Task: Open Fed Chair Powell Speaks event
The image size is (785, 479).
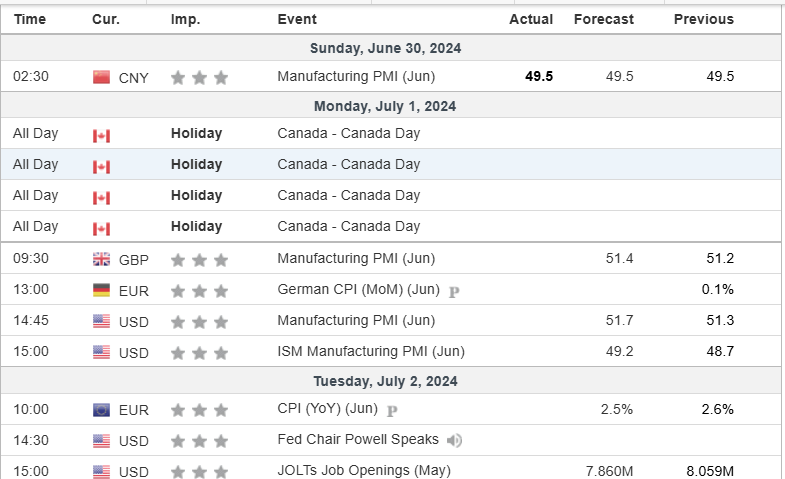Action: (x=357, y=439)
